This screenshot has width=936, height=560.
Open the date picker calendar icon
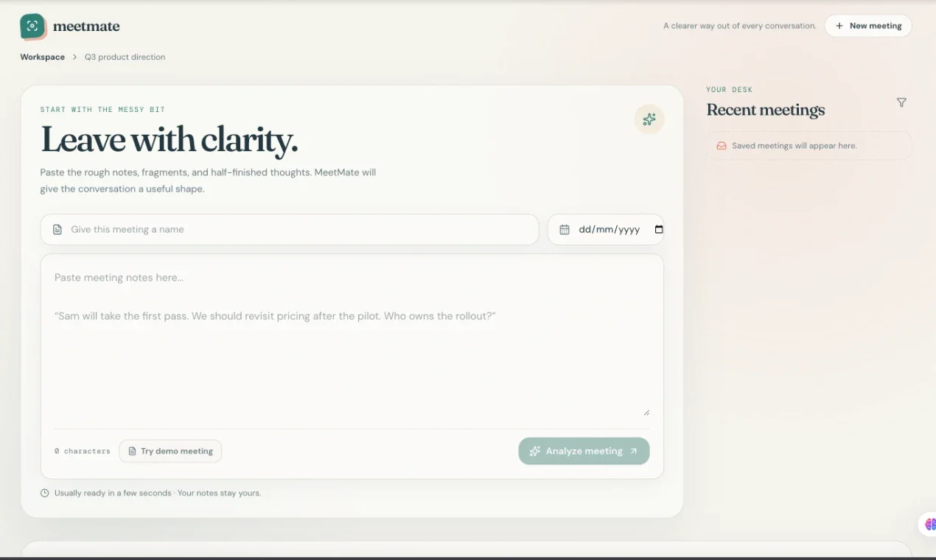659,229
